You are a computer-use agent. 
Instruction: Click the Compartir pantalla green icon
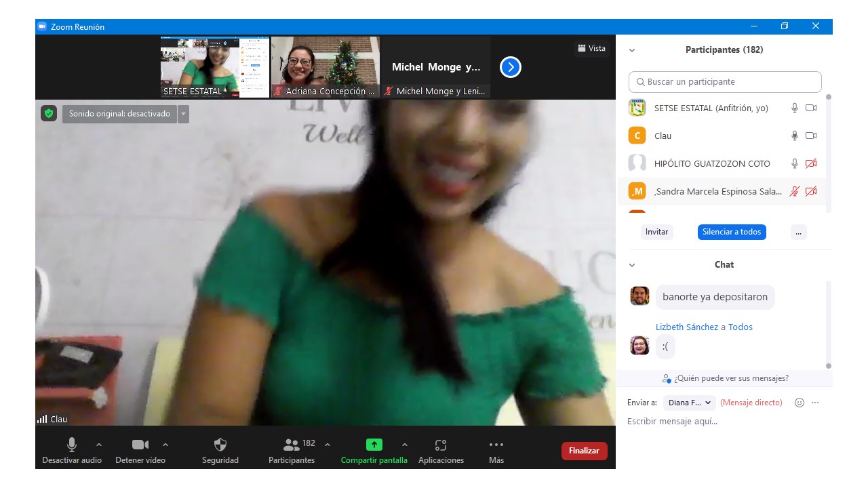(x=374, y=445)
